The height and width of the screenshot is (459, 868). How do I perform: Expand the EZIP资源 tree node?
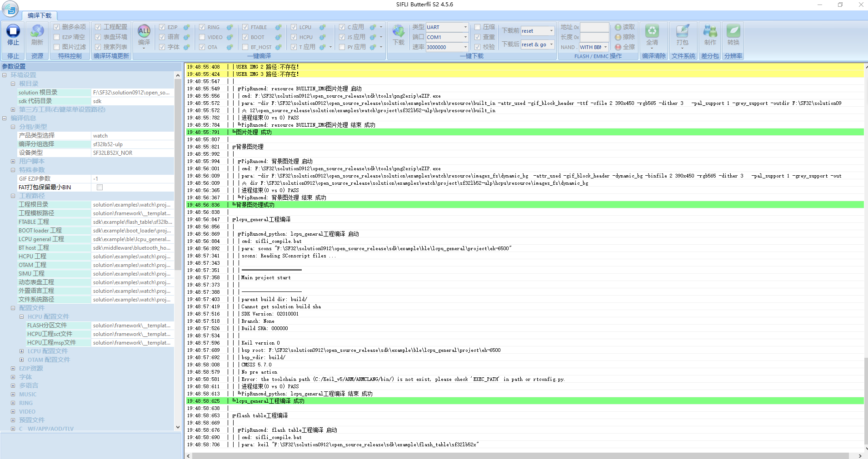[x=13, y=369]
